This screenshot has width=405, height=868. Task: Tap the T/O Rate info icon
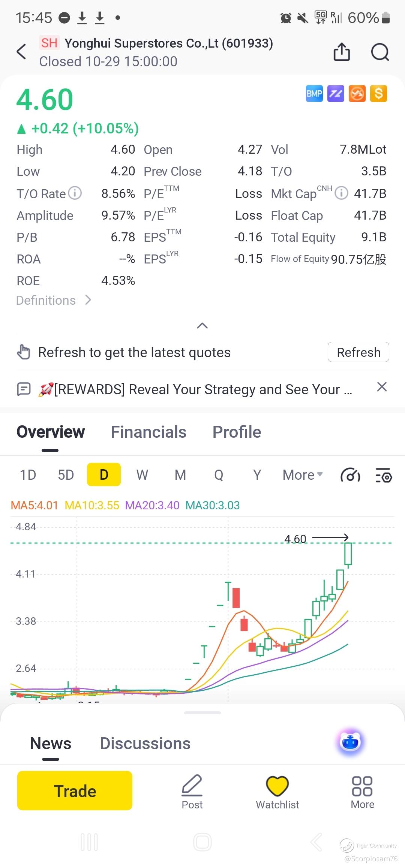click(75, 193)
